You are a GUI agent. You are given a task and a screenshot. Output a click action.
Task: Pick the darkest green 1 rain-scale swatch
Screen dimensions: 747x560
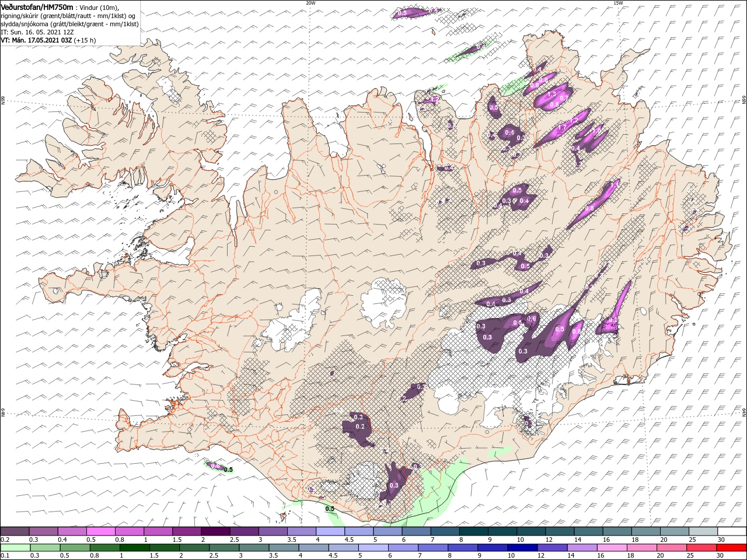pyautogui.click(x=135, y=548)
